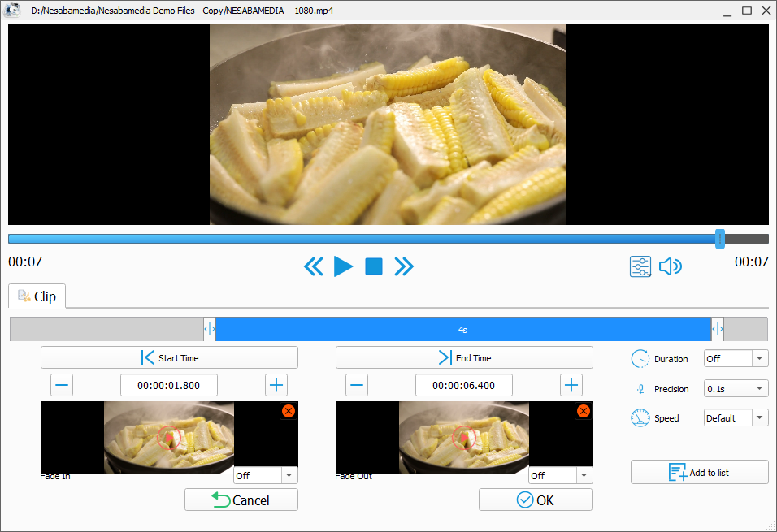This screenshot has width=777, height=532.
Task: Click the end time field 00:00:06.400
Action: tap(463, 385)
